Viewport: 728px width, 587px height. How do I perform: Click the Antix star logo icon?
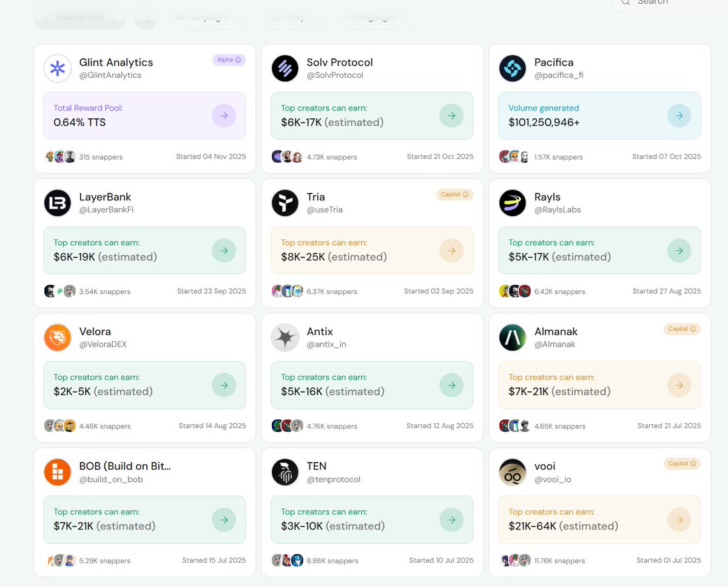coord(285,338)
